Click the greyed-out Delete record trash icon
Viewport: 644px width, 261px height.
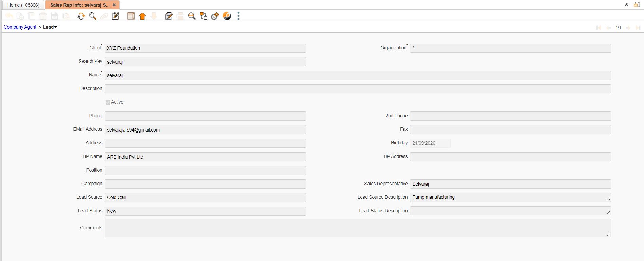(x=43, y=16)
